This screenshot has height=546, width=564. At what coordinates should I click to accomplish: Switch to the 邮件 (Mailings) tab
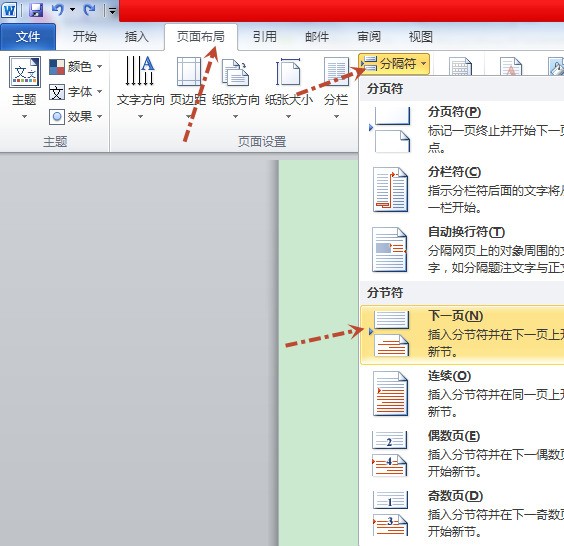click(317, 36)
